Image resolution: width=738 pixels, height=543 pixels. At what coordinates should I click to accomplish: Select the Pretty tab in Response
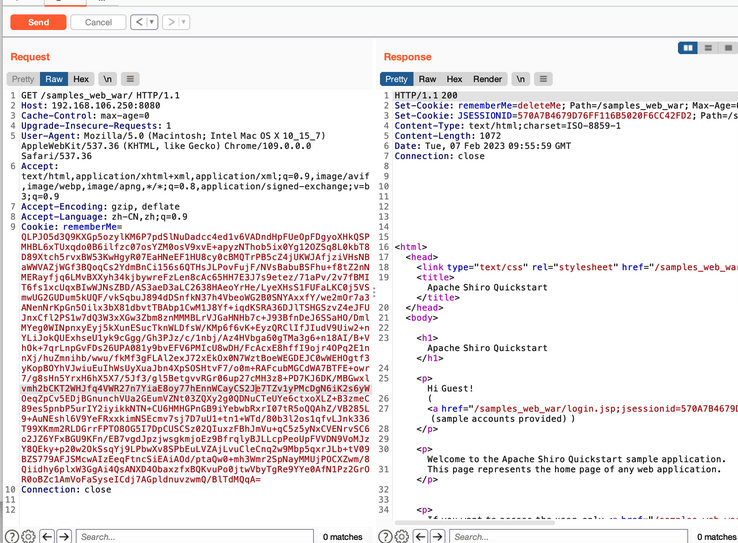point(396,79)
